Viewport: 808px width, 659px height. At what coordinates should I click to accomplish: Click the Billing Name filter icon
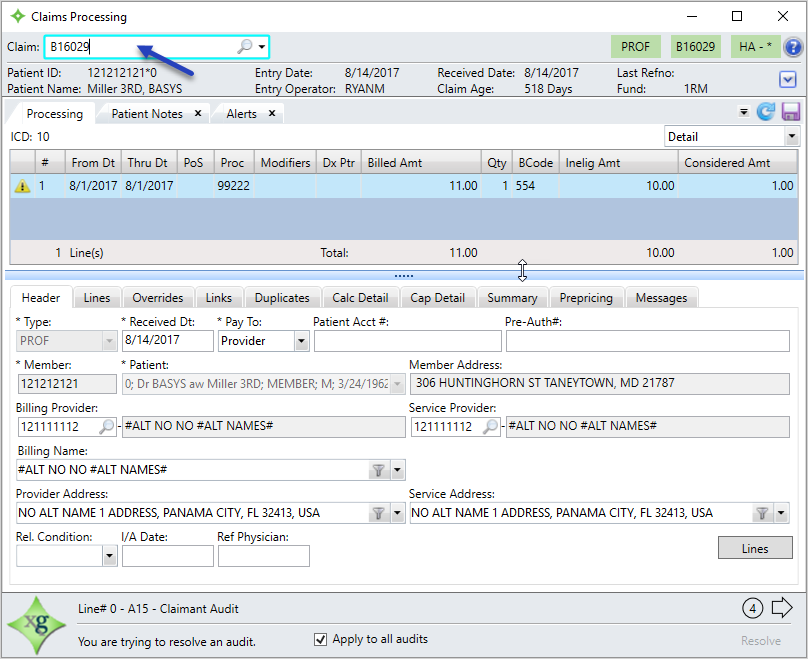(x=378, y=470)
